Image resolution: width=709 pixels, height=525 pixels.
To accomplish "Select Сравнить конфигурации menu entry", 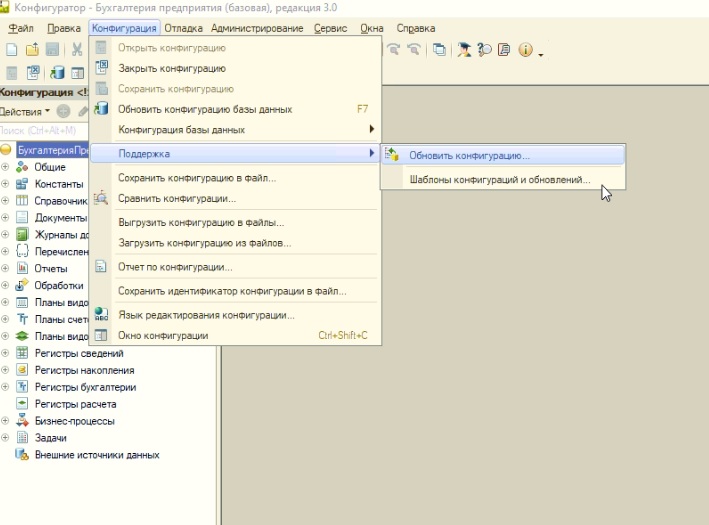I will click(235, 199).
